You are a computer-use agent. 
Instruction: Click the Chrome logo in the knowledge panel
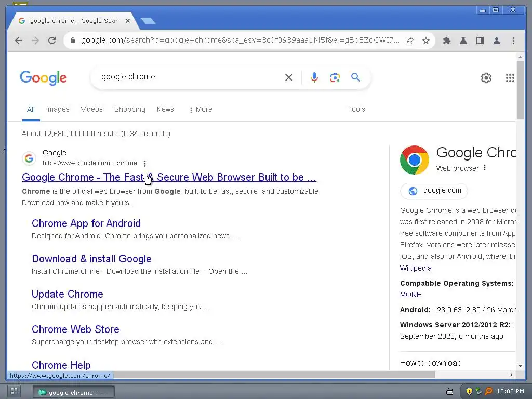click(x=414, y=160)
